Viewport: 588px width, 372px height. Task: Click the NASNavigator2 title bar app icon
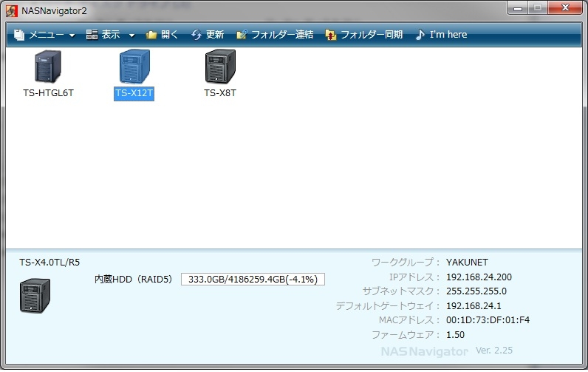pyautogui.click(x=12, y=11)
